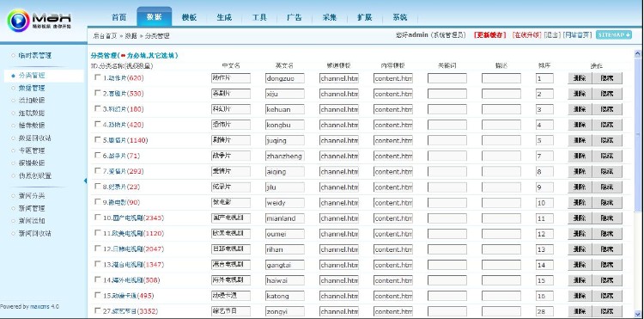Open the 扩展 navigation tab
The image size is (644, 319).
pos(364,17)
